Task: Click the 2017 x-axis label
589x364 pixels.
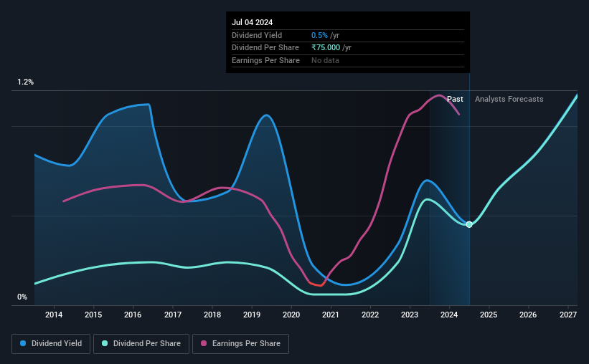Action: (x=173, y=315)
